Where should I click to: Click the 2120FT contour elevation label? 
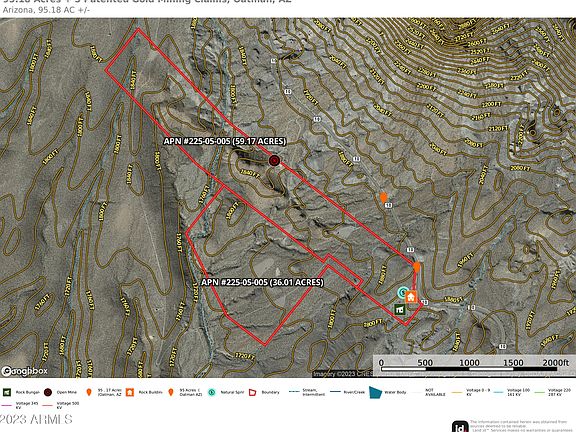coord(498,129)
